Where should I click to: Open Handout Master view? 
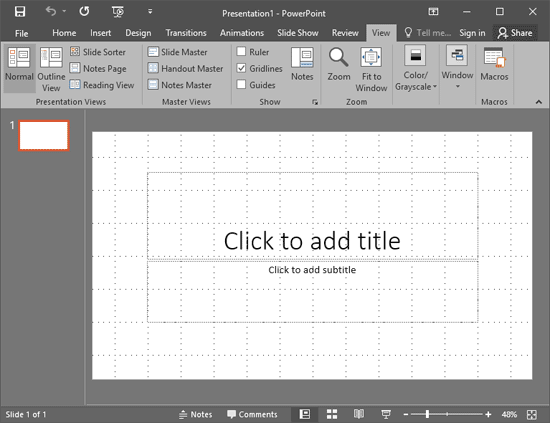[185, 68]
